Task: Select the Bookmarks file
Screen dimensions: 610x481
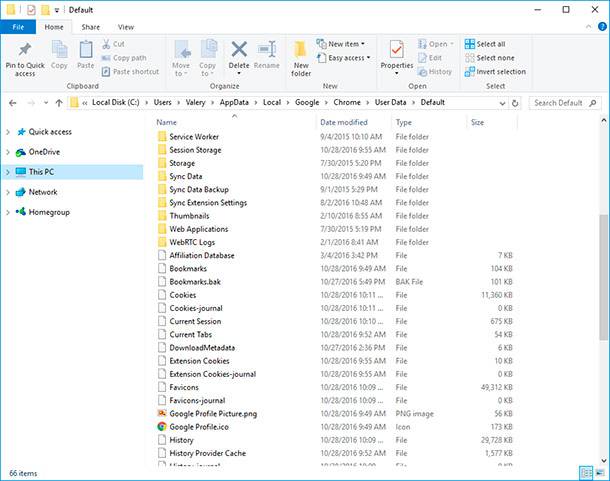Action: tap(188, 269)
